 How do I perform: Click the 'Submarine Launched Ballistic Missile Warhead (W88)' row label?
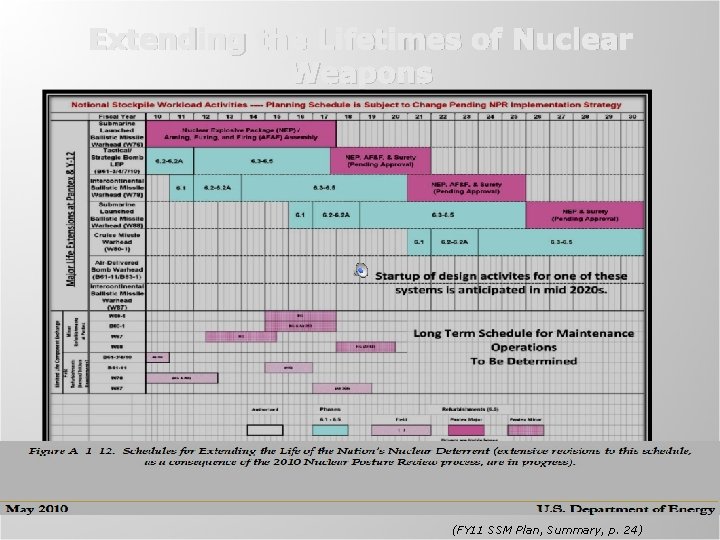tap(117, 215)
